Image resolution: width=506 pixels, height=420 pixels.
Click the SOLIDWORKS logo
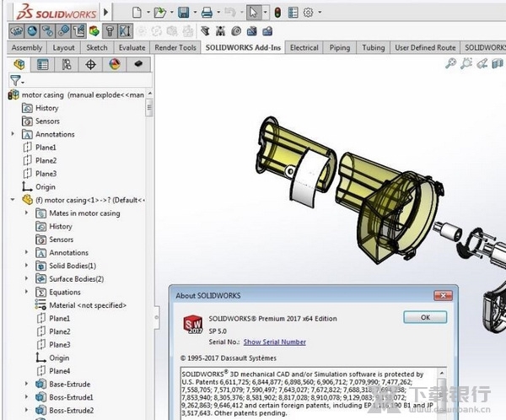57,13
